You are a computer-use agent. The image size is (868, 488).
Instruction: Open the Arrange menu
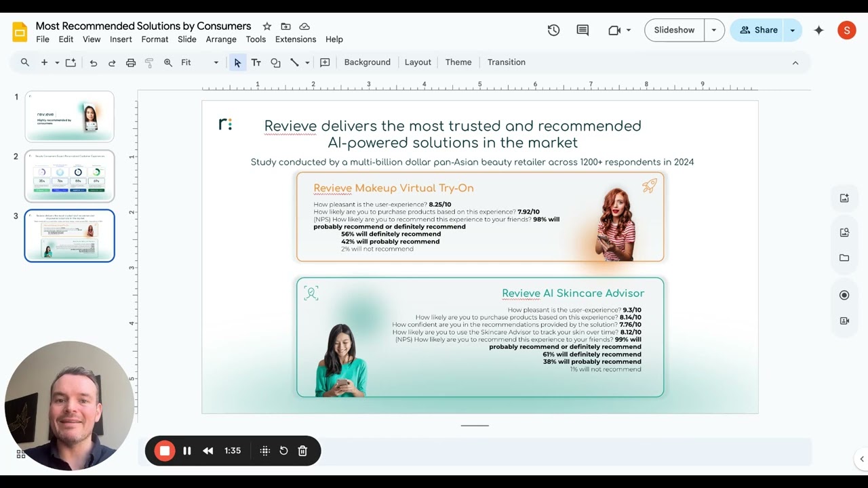221,39
